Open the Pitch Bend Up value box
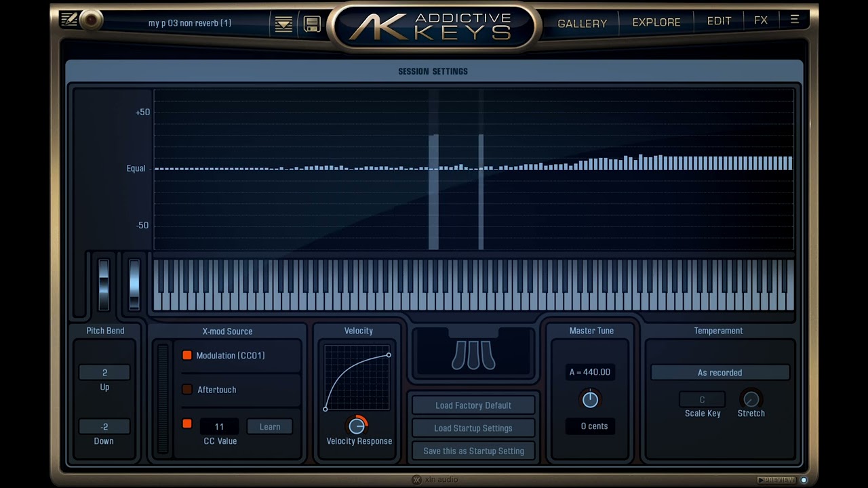Image resolution: width=868 pixels, height=488 pixels. 104,373
